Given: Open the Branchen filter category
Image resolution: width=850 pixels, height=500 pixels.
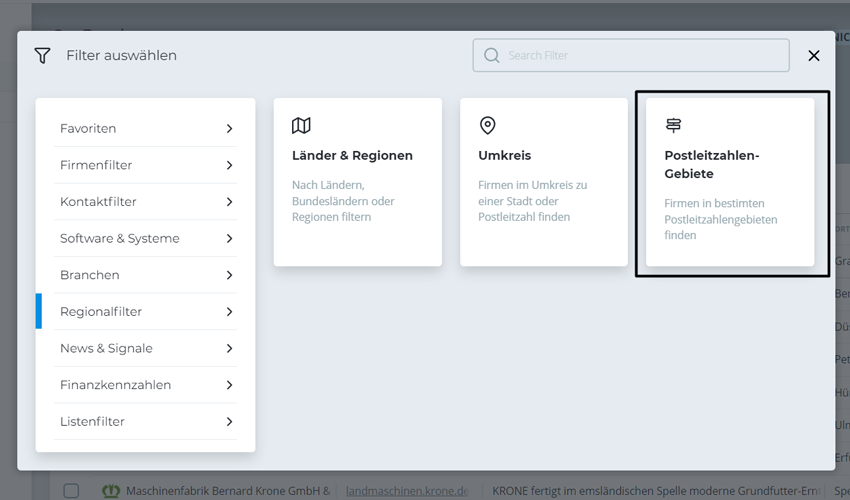Looking at the screenshot, I should [89, 275].
